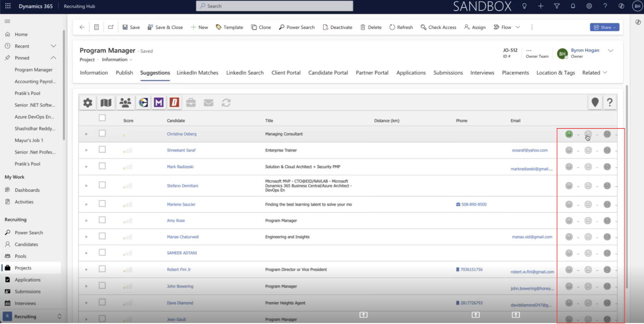Click the Share button
Image resolution: width=644 pixels, height=324 pixels.
click(604, 27)
